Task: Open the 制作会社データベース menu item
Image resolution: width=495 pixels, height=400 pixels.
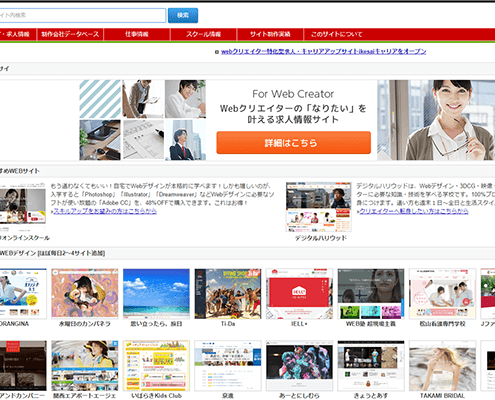Action: [x=70, y=34]
